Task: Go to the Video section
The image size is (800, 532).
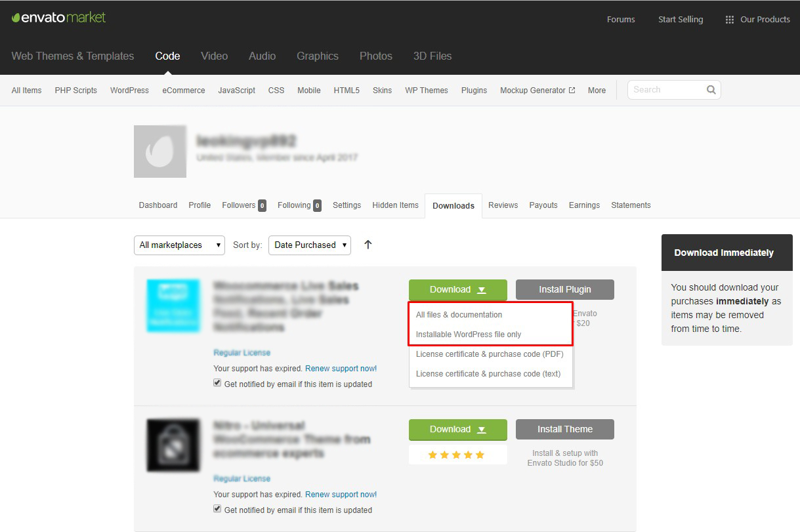Action: [x=214, y=56]
